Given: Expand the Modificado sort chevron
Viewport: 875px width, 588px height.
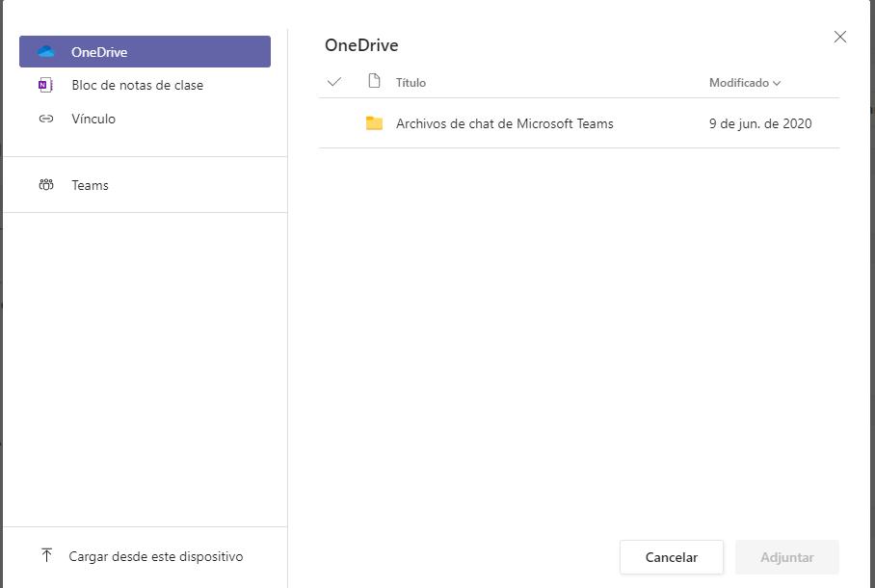Looking at the screenshot, I should (777, 83).
